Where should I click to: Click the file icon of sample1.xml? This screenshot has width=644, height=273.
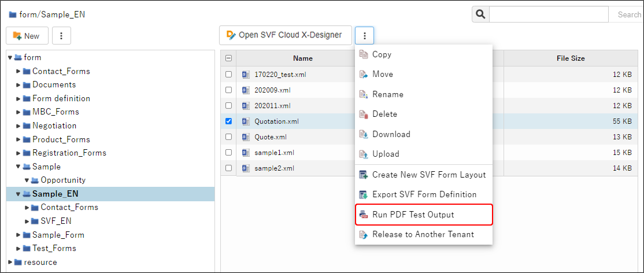click(x=246, y=153)
